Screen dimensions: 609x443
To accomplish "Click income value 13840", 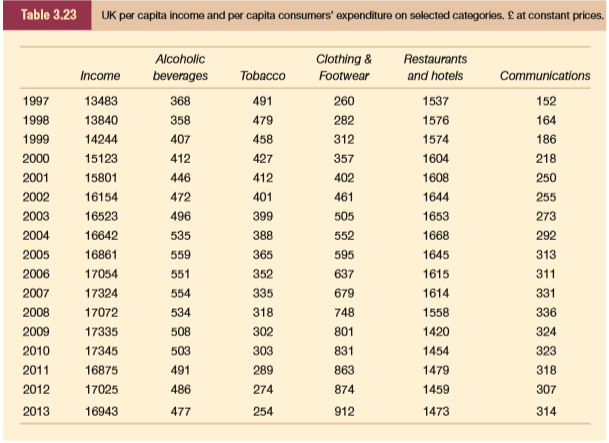I will tap(101, 120).
